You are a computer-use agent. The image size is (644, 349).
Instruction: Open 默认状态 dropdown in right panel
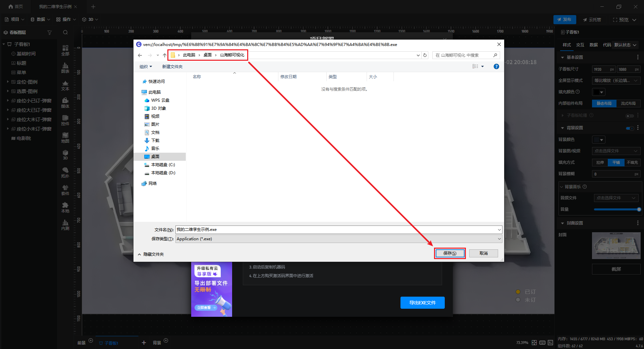626,45
